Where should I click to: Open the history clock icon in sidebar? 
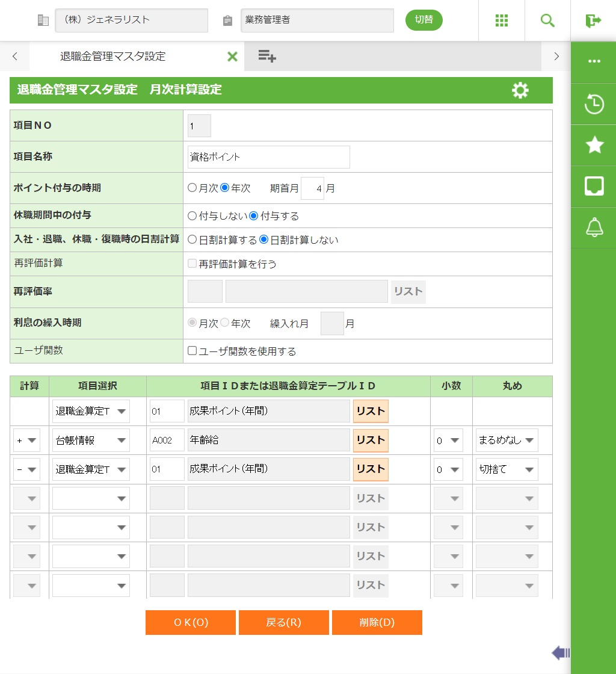point(594,104)
